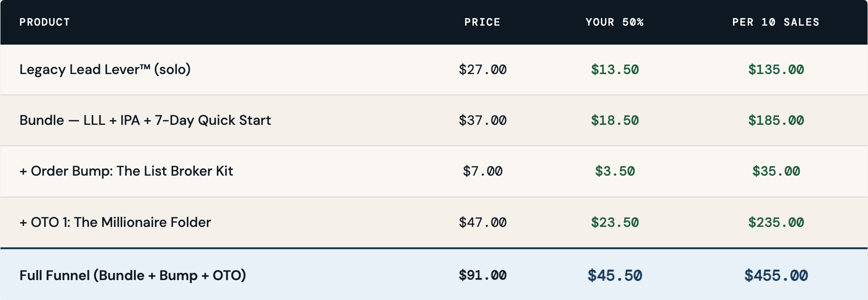
Task: Click the $37.00 bundle price
Action: (482, 121)
